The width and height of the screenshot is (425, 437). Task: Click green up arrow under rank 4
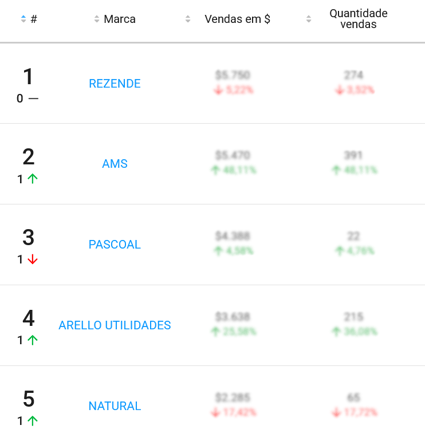(33, 340)
